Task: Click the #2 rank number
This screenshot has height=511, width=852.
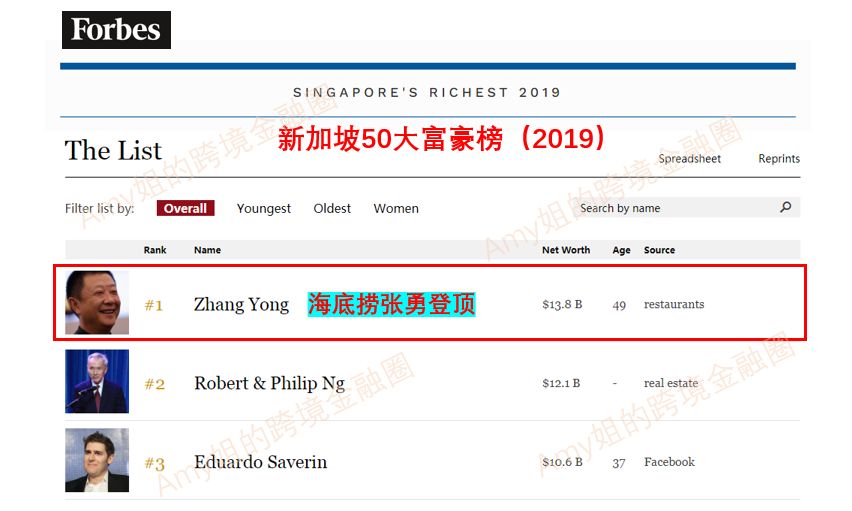Action: 155,384
